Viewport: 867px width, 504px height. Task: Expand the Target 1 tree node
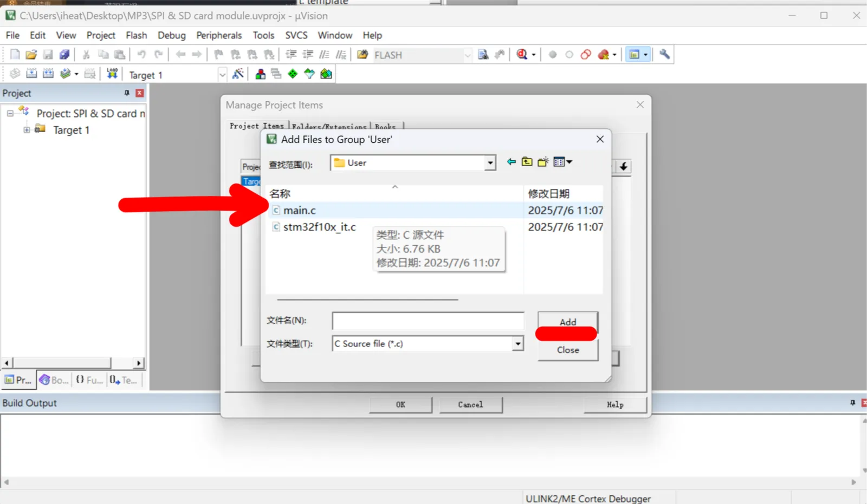[x=27, y=130]
